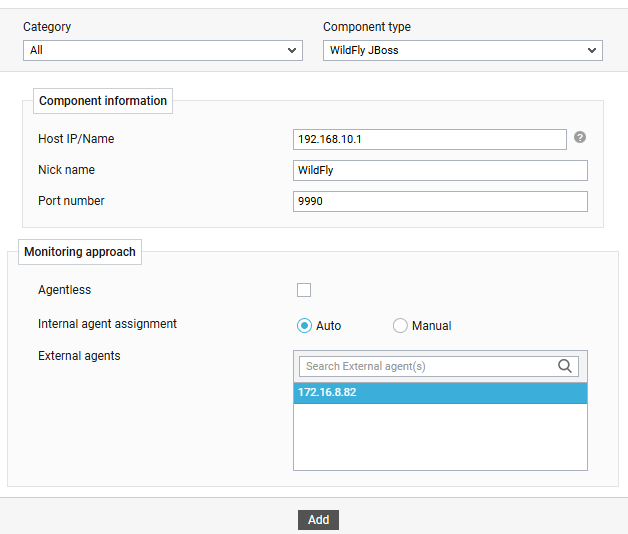Click the help icon beside Host IP/Name
Image resolution: width=628 pixels, height=534 pixels.
(580, 138)
